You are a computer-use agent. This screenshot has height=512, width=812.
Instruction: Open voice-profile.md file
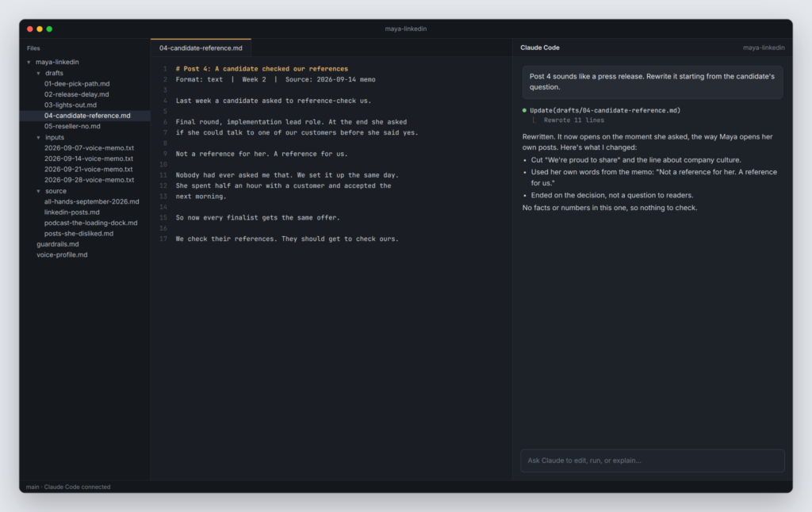click(62, 254)
